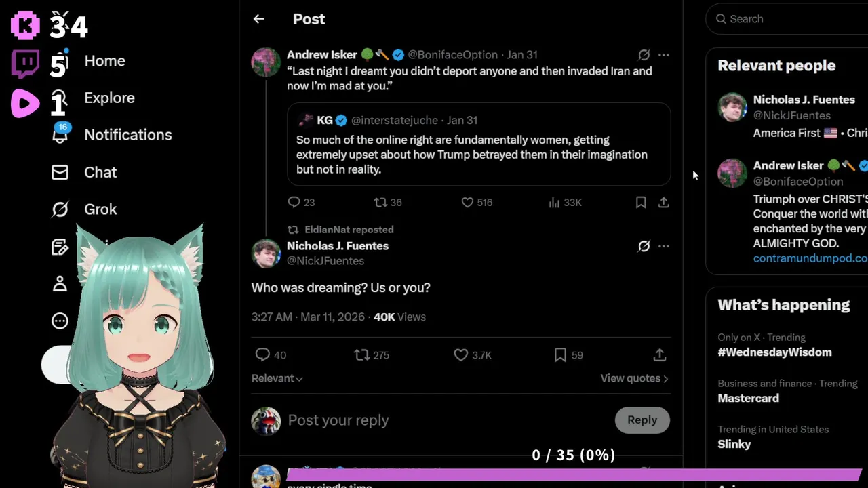Screen dimensions: 868x488
Task: Go back using the arrow beside Post
Action: (258, 19)
